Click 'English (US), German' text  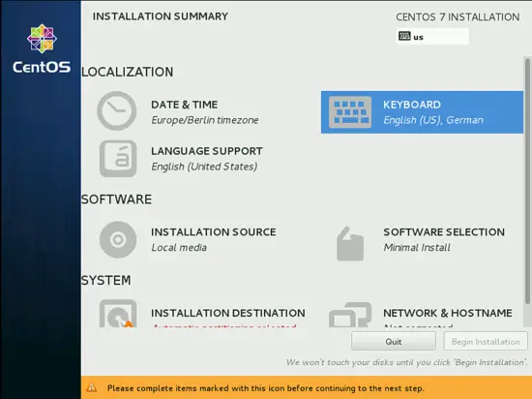point(433,120)
